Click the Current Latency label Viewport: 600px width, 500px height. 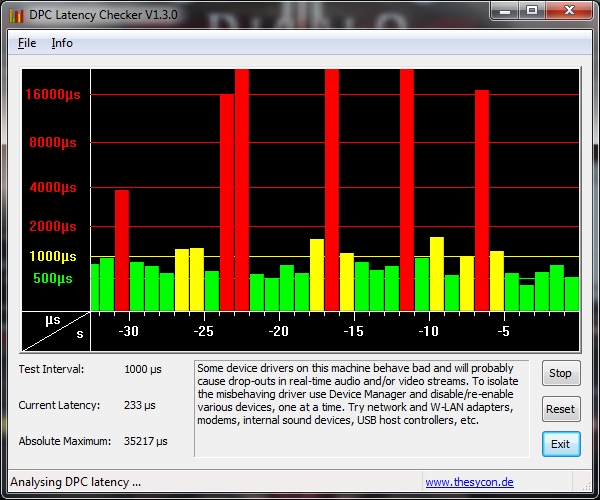59,405
